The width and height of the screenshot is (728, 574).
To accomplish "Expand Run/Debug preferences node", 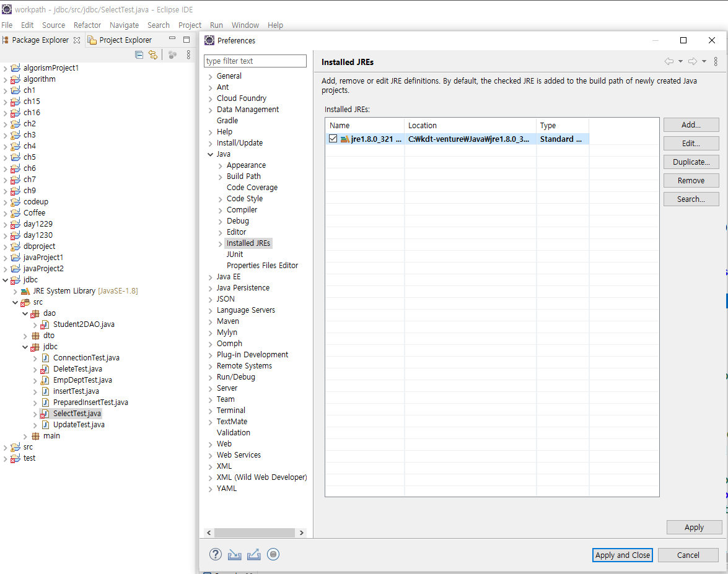I will (x=210, y=377).
